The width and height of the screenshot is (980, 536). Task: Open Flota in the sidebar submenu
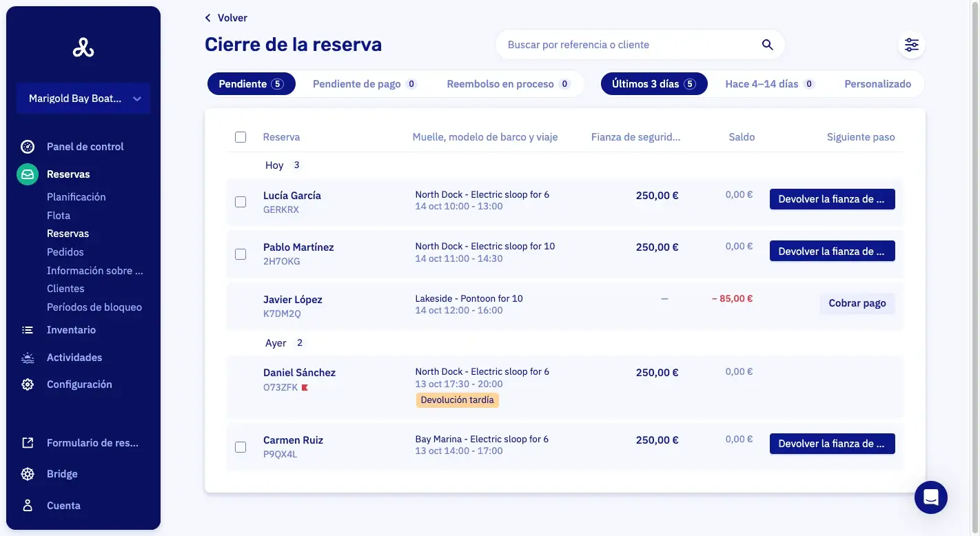[x=59, y=216]
